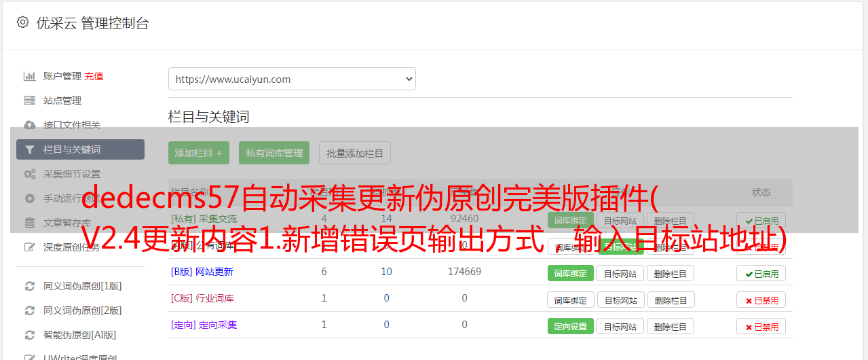
Task: Open 智能伪原创[AI版] sidebar item
Action: [x=80, y=335]
